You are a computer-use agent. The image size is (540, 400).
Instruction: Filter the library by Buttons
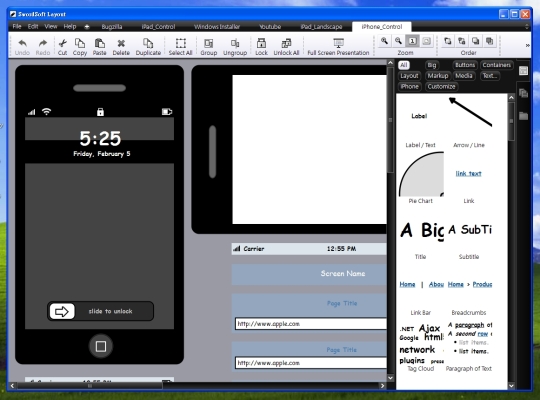pyautogui.click(x=465, y=65)
